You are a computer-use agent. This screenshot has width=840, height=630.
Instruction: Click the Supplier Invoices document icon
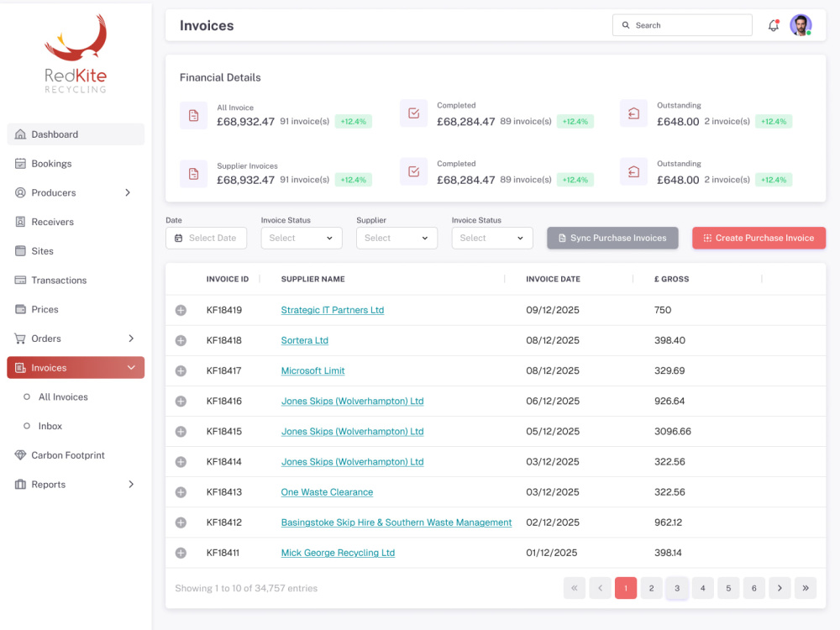tap(193, 174)
